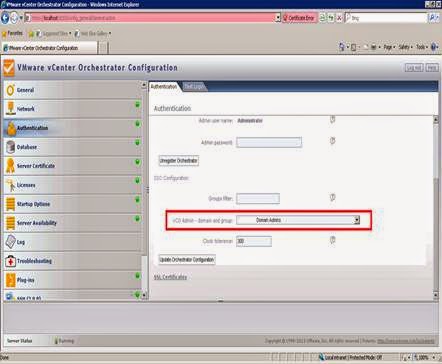
Task: Open the Plug-ins section
Action: pyautogui.click(x=73, y=280)
